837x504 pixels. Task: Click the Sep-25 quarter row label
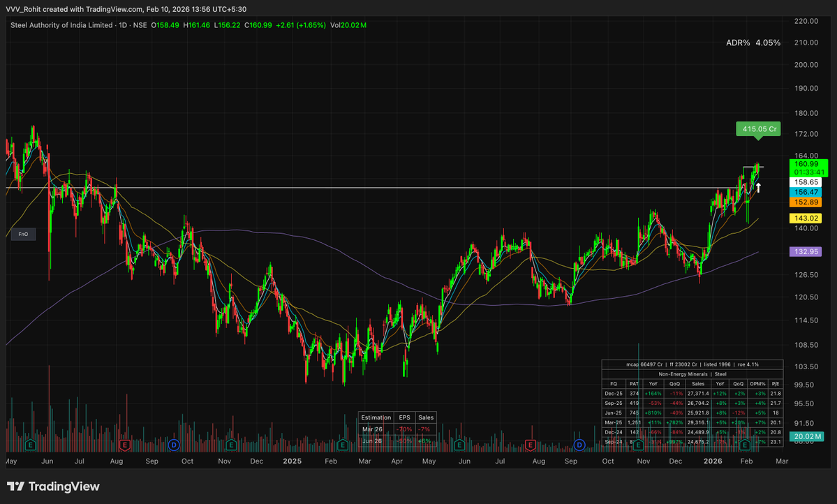point(614,403)
